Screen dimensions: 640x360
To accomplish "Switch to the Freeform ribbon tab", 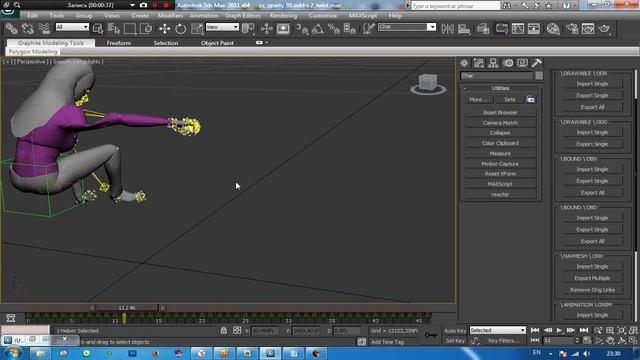I will click(119, 43).
